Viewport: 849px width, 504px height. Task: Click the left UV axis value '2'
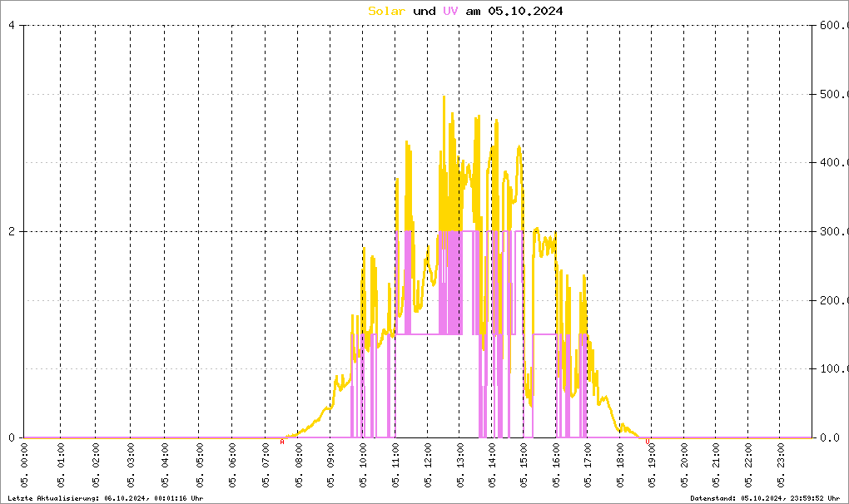click(11, 231)
